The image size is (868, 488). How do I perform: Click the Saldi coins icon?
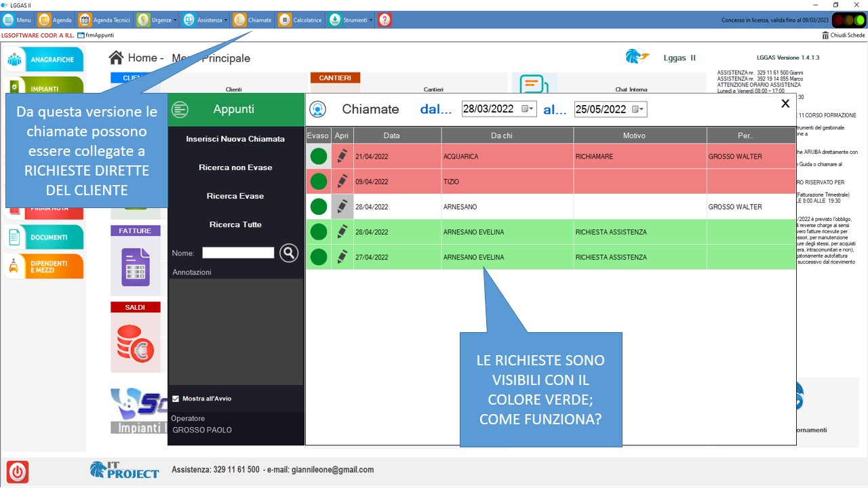[x=135, y=342]
